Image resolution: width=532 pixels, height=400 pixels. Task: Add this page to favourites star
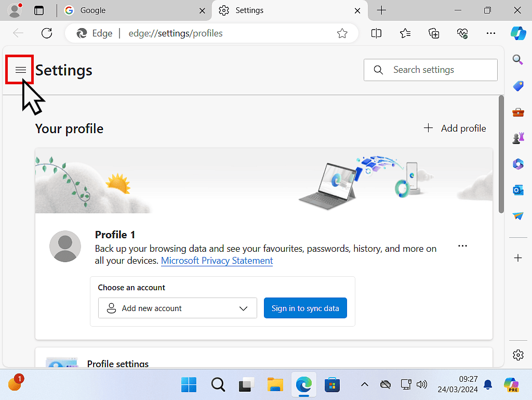342,33
